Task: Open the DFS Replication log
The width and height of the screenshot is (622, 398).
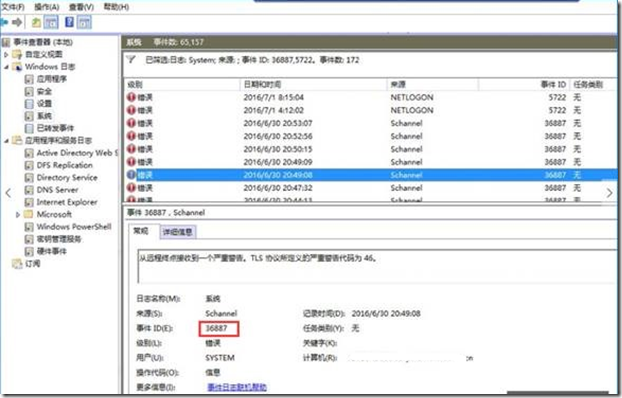Action: (64, 165)
